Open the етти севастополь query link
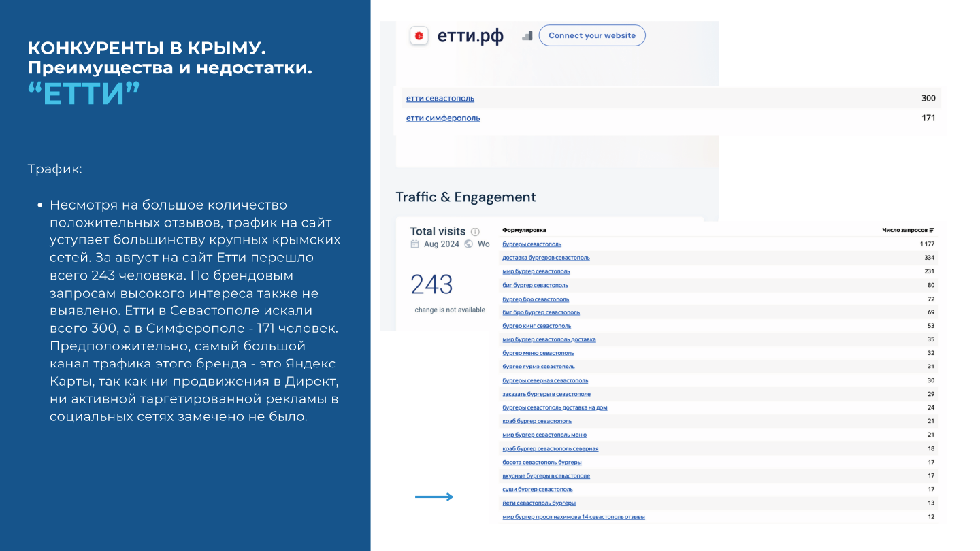 [440, 99]
